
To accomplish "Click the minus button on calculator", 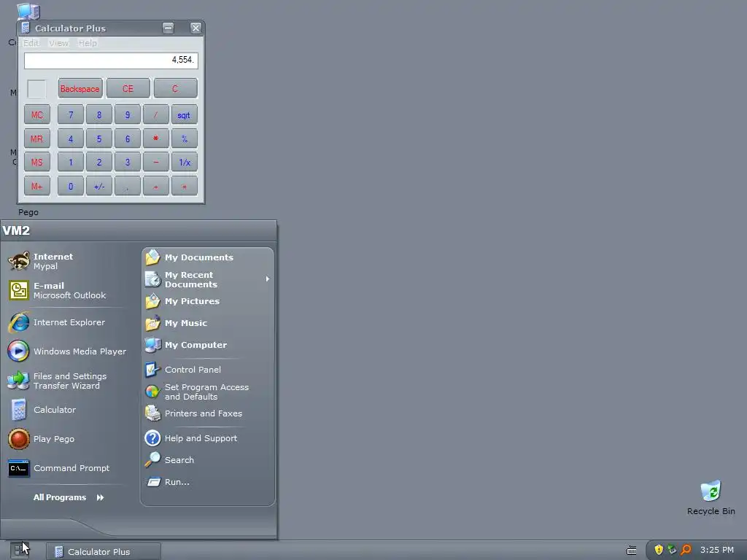I will (x=156, y=163).
